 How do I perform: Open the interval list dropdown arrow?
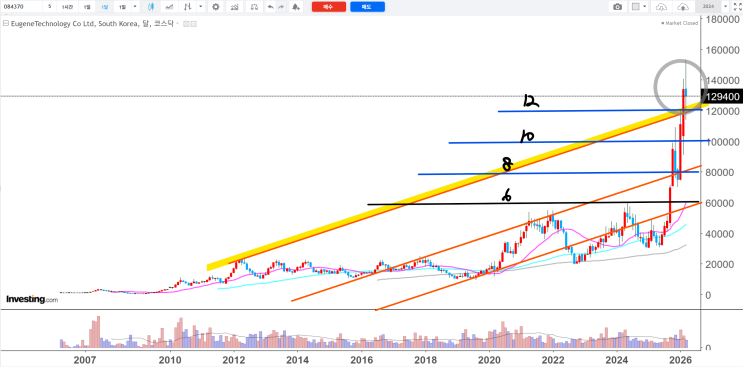click(135, 7)
